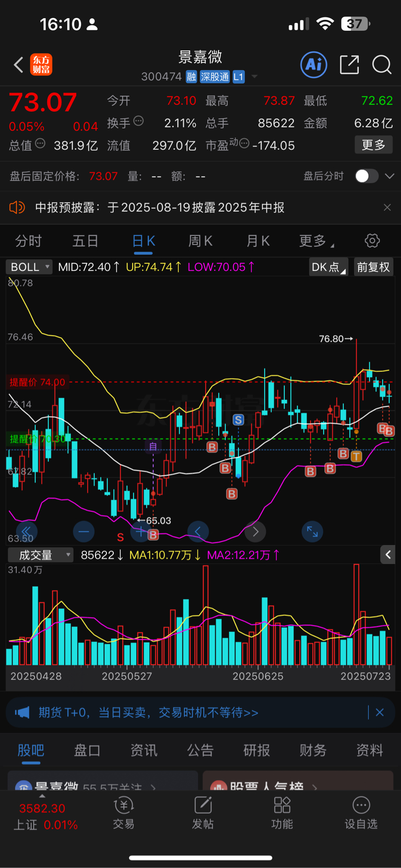Open the 成交量 indicator dropdown
Image resolution: width=401 pixels, height=868 pixels.
click(41, 555)
